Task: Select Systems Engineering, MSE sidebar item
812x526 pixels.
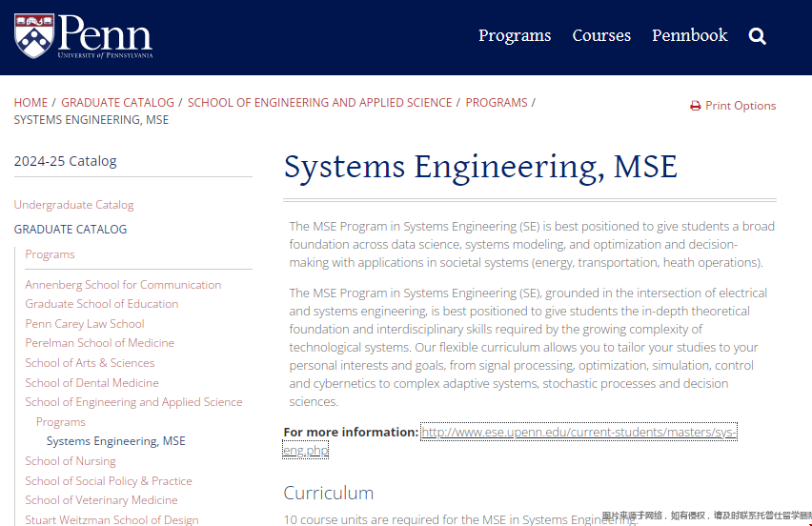Action: coord(116,441)
